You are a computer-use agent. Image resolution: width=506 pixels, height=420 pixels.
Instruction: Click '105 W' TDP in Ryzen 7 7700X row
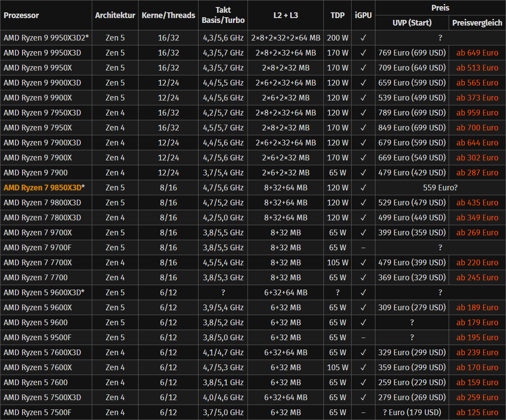tap(337, 263)
